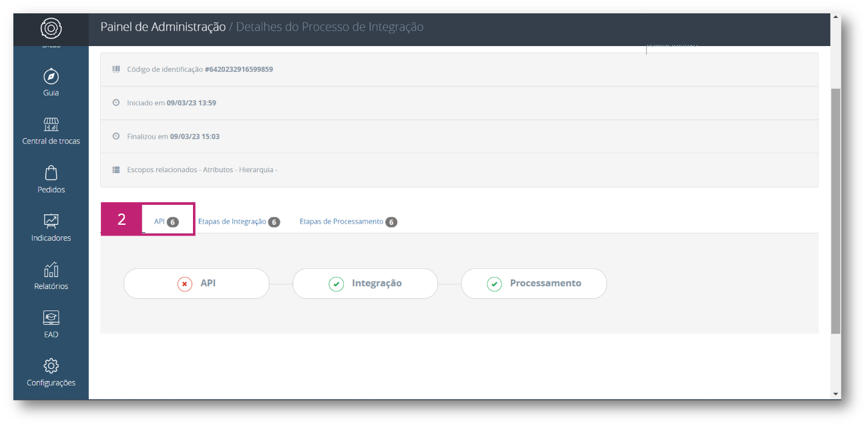Open Central de trocas store icon
Image resolution: width=868 pixels, height=427 pixels.
point(51,125)
